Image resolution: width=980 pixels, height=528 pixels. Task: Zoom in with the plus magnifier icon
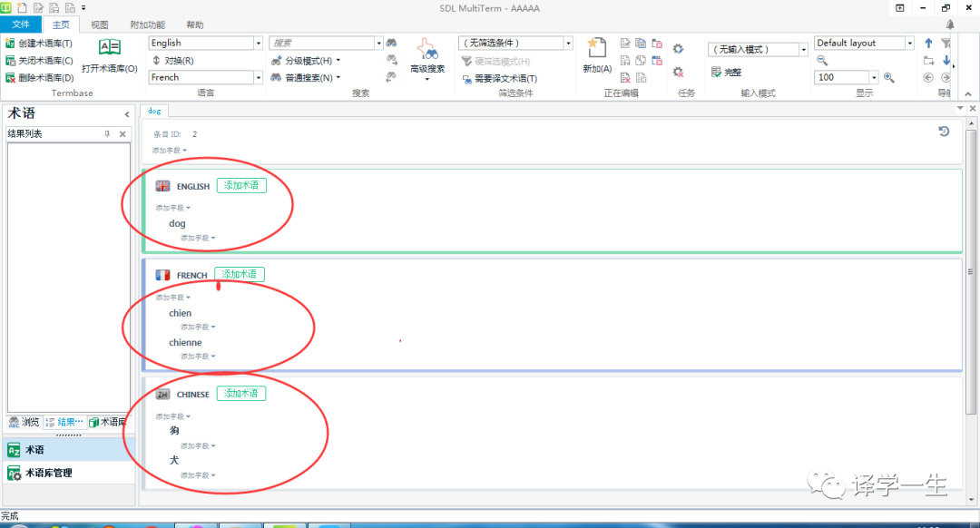888,77
